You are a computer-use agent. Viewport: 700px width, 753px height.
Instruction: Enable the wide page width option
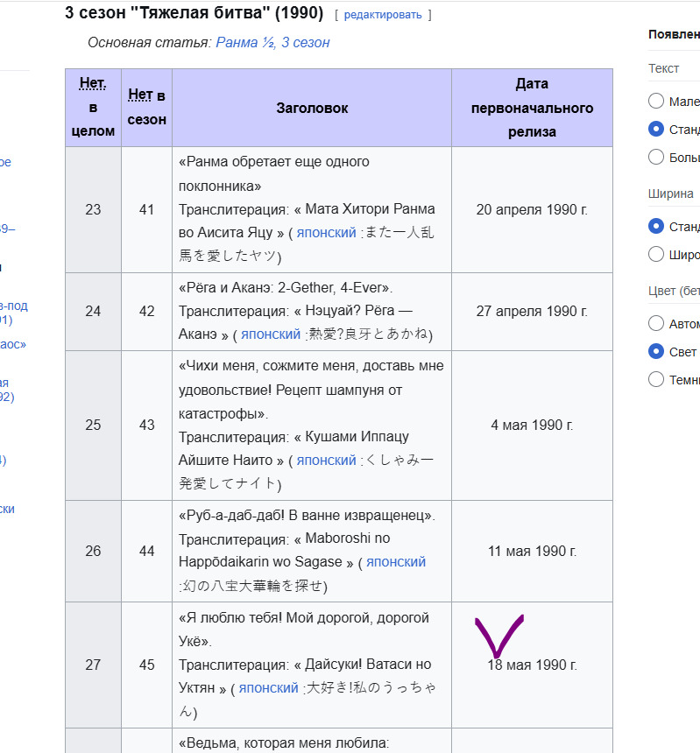tap(656, 254)
